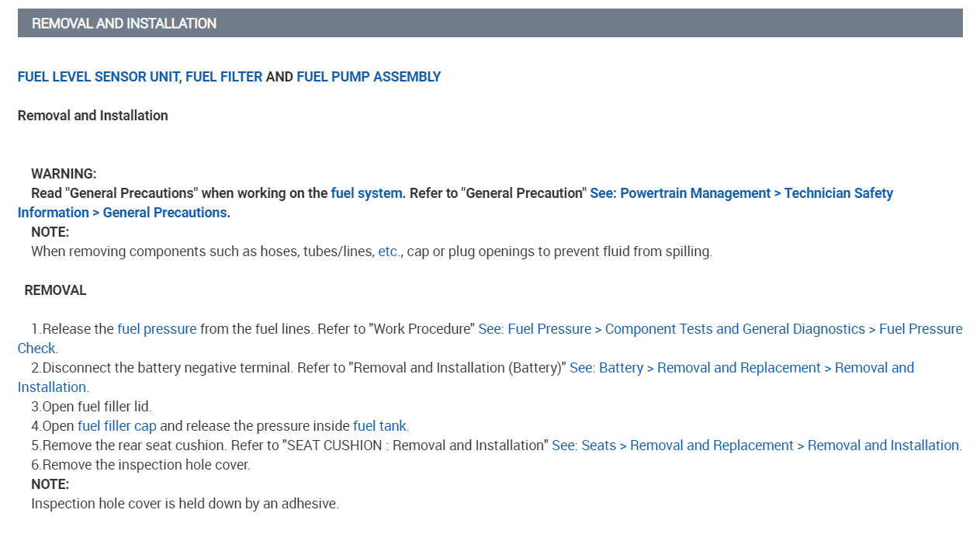Click the FUEL FILTER link

click(223, 77)
